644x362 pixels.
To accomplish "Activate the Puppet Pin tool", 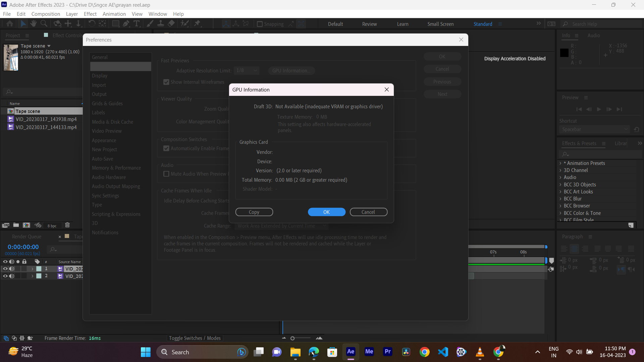I will (198, 23).
